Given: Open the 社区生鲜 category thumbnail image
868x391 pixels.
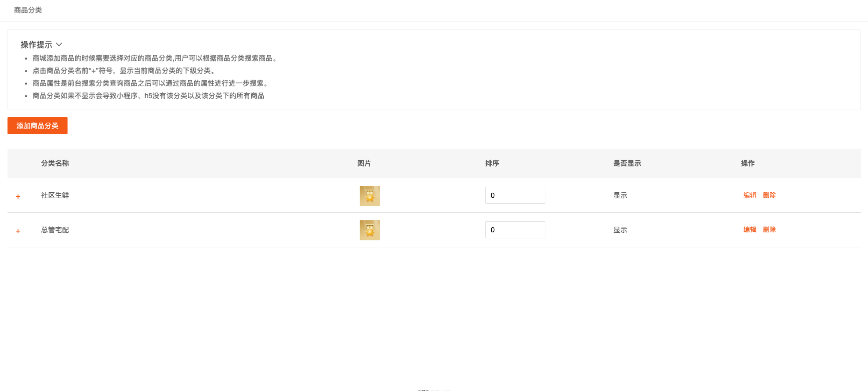Looking at the screenshot, I should (x=370, y=196).
